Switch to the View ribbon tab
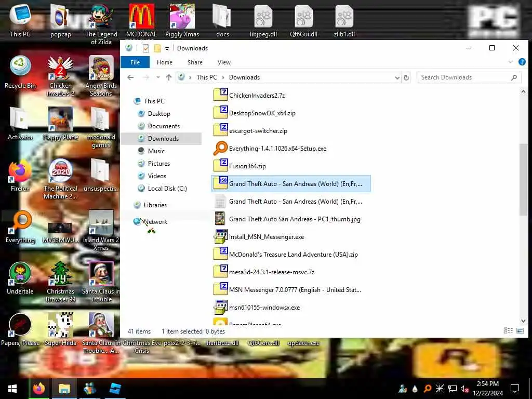This screenshot has height=399, width=532. (x=224, y=62)
